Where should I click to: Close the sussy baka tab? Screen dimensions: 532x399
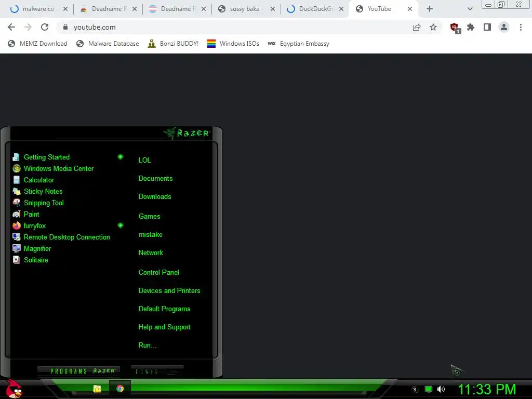(273, 9)
